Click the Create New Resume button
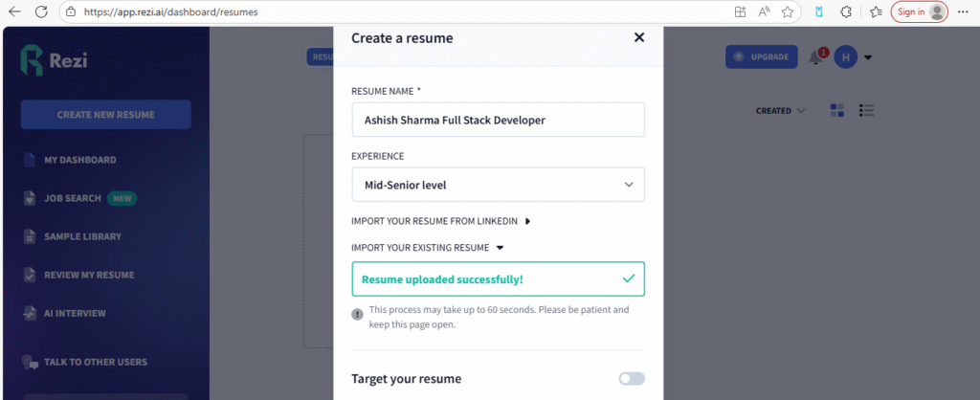Image resolution: width=980 pixels, height=400 pixels. click(105, 115)
